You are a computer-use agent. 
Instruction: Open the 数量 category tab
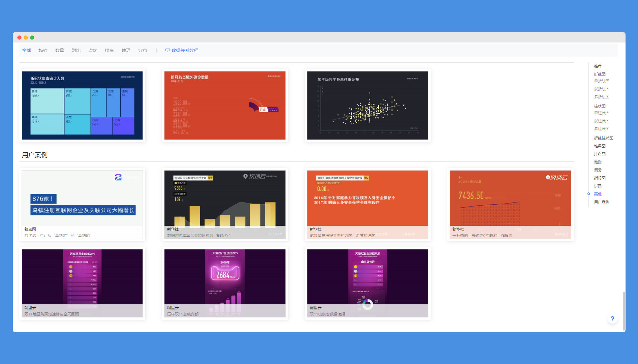(x=60, y=51)
